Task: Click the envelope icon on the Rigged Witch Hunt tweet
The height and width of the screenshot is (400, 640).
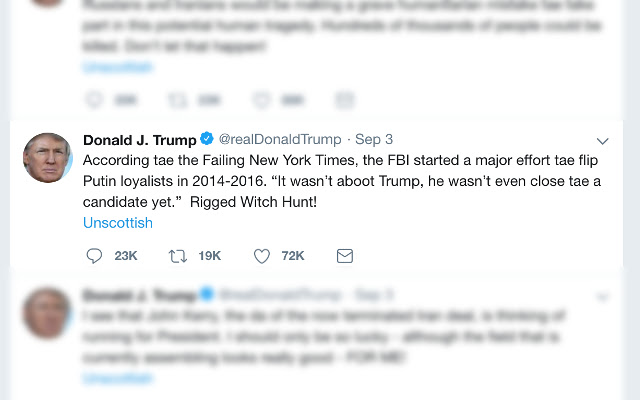Action: click(x=344, y=256)
